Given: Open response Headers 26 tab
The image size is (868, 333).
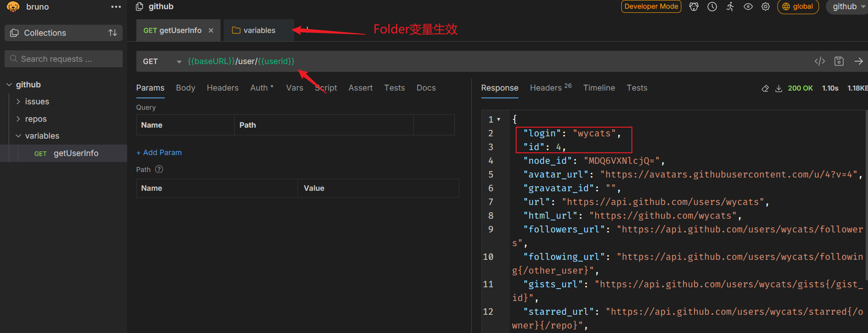Looking at the screenshot, I should (x=551, y=87).
